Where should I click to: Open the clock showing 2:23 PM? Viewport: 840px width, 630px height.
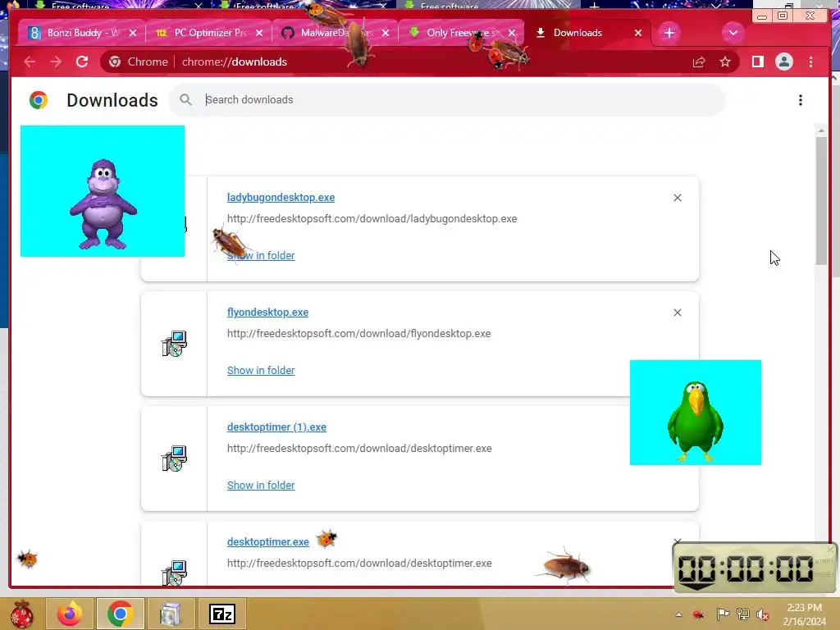click(x=804, y=614)
